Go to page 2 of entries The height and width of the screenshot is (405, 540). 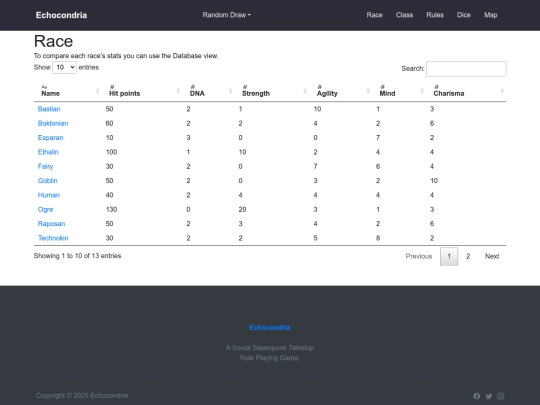point(468,256)
